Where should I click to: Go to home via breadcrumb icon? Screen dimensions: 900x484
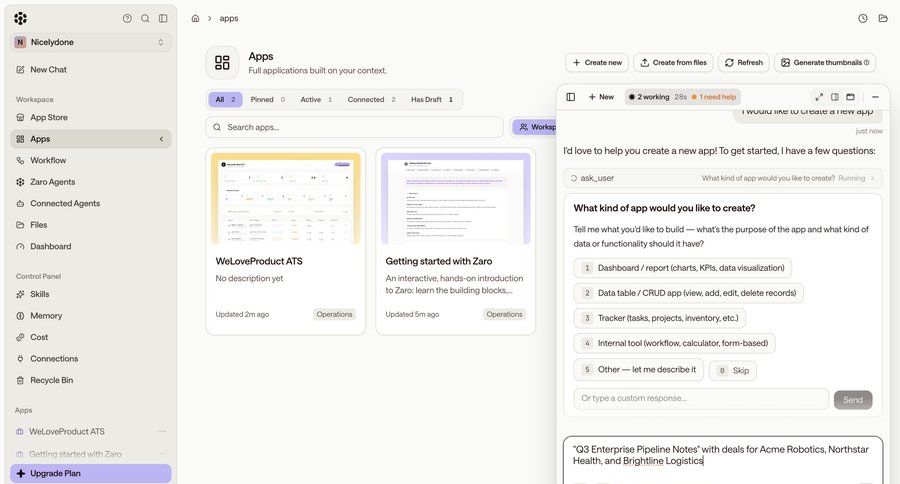click(x=195, y=18)
